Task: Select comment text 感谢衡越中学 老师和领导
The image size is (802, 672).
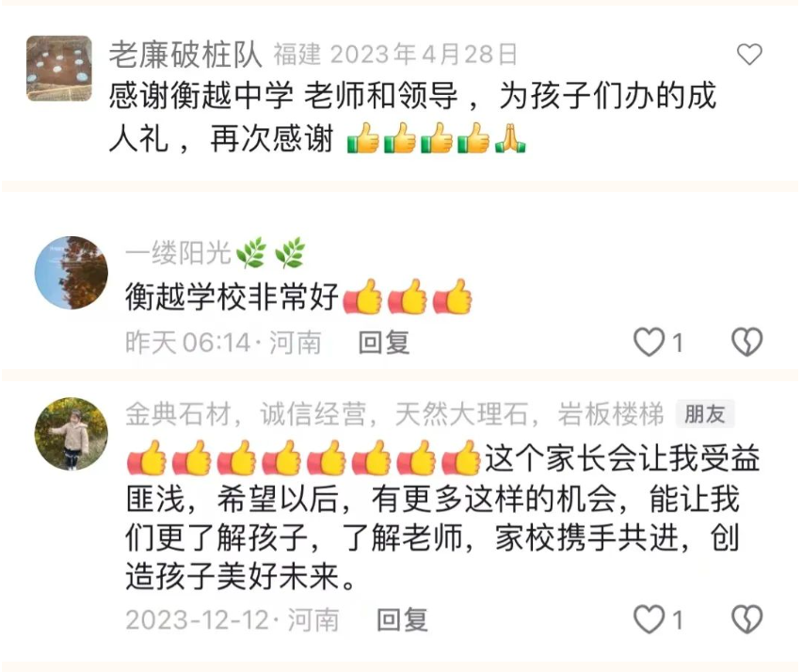Action: pyautogui.click(x=283, y=96)
